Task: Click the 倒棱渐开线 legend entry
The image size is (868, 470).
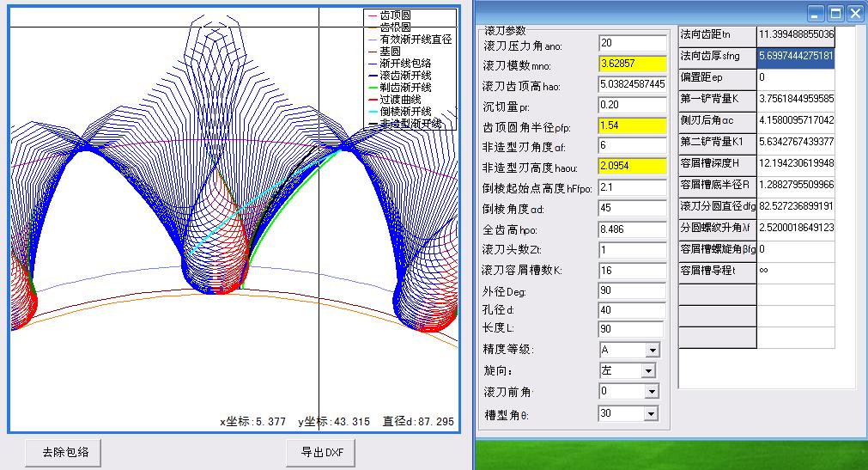Action: pos(400,112)
